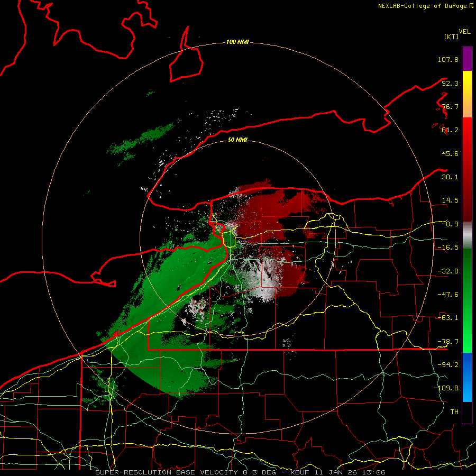Image resolution: width=476 pixels, height=476 pixels.
Task: Click the purple segment of the velocity color bar
Action: 467,59
